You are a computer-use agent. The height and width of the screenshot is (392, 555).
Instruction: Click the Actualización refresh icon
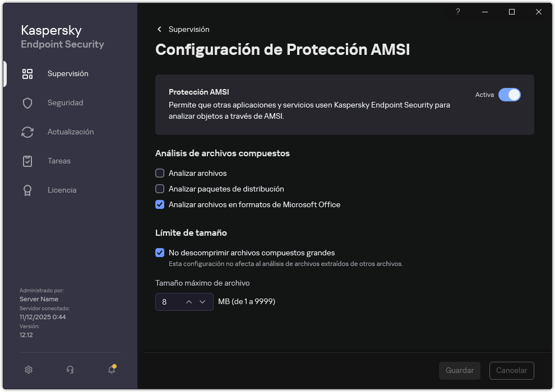point(27,132)
